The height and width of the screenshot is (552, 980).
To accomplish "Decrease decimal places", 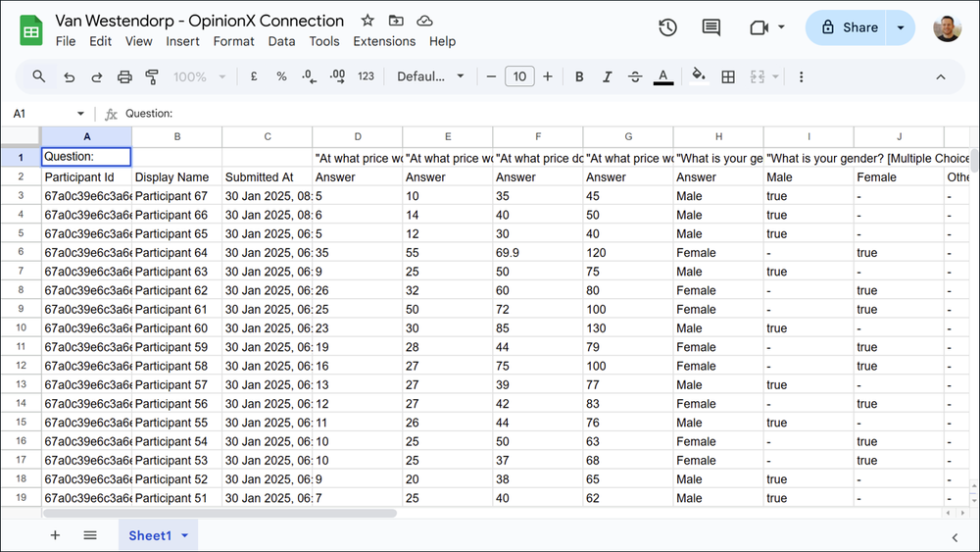I will click(x=309, y=76).
